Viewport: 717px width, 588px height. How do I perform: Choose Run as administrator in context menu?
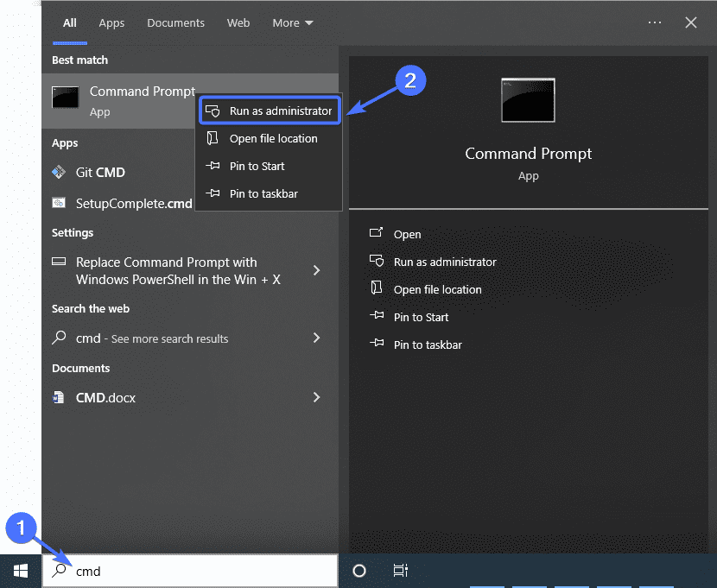click(x=270, y=111)
